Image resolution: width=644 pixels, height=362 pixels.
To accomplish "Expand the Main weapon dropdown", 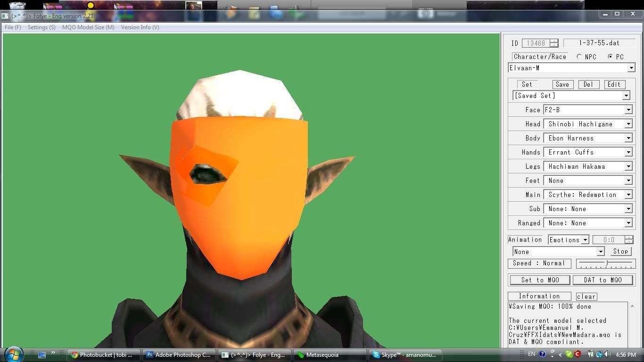I will coord(628,195).
